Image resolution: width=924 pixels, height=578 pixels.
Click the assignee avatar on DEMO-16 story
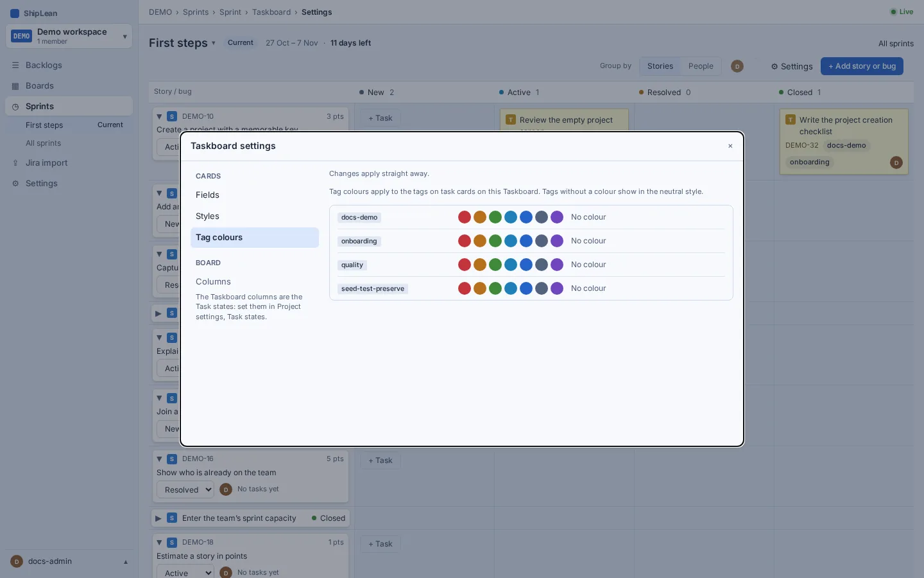click(226, 489)
